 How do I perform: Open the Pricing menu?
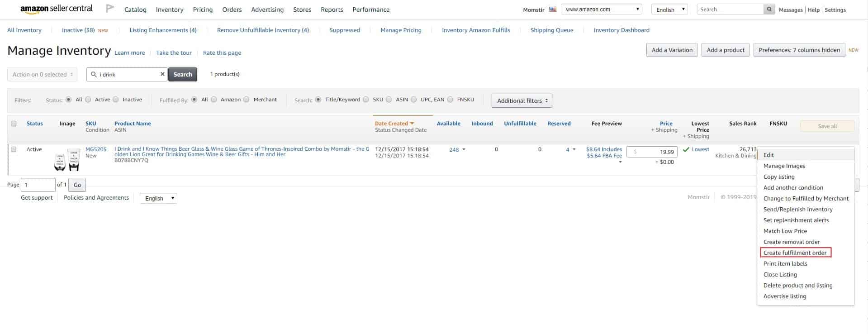(203, 10)
